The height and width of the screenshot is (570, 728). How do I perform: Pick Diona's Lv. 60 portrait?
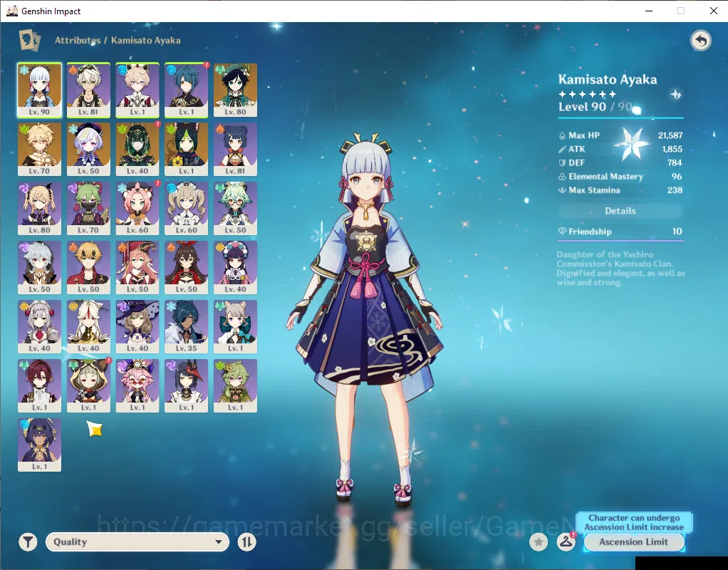[x=137, y=208]
